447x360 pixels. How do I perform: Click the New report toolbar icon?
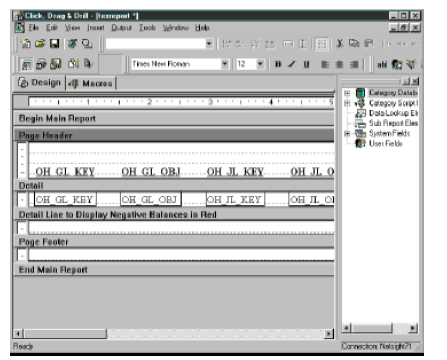click(25, 44)
